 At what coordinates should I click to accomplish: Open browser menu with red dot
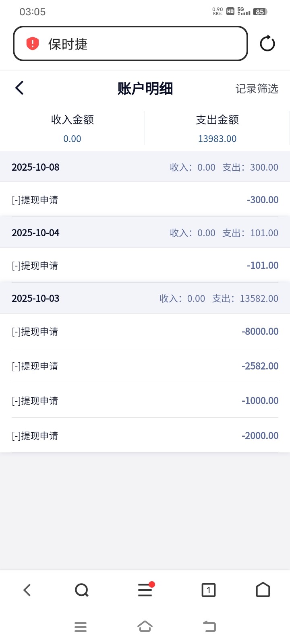(x=145, y=590)
